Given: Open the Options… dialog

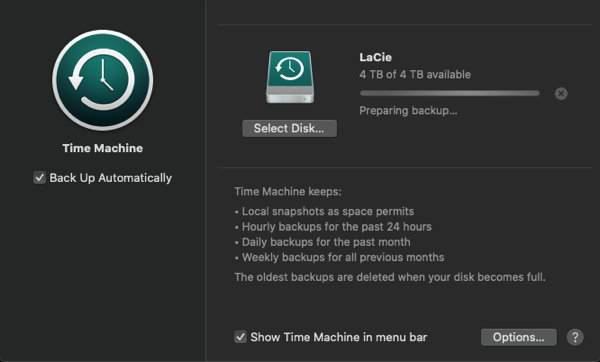Looking at the screenshot, I should (518, 337).
